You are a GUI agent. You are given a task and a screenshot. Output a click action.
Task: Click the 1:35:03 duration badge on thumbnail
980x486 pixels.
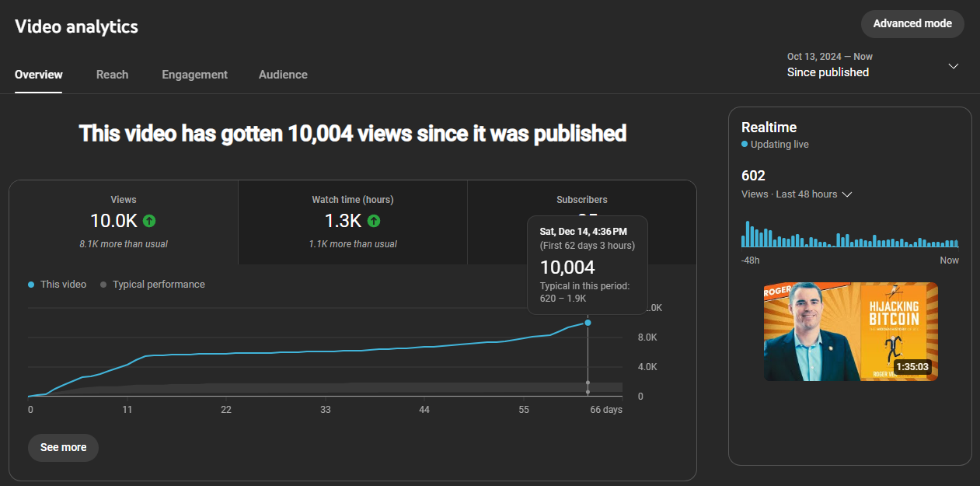click(x=912, y=367)
